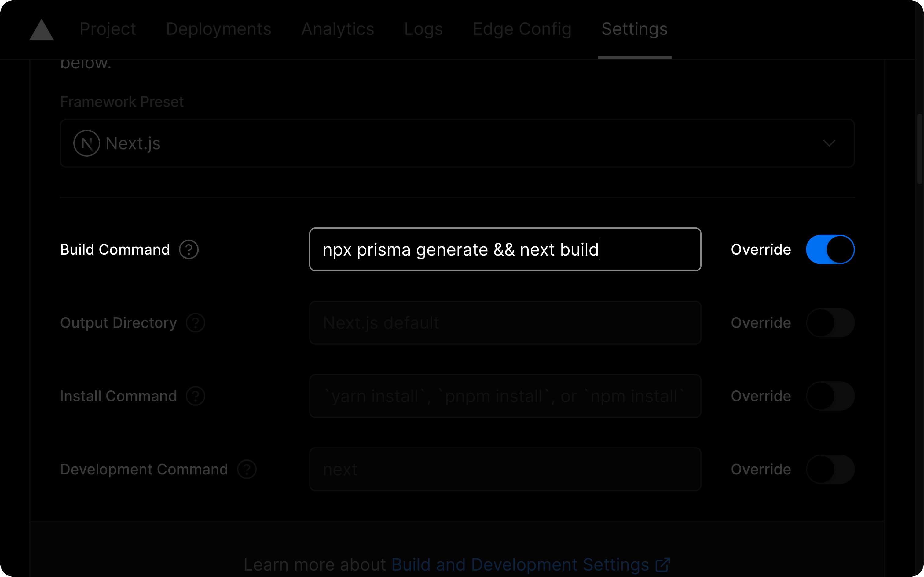
Task: Open the Analytics tab
Action: coord(338,29)
